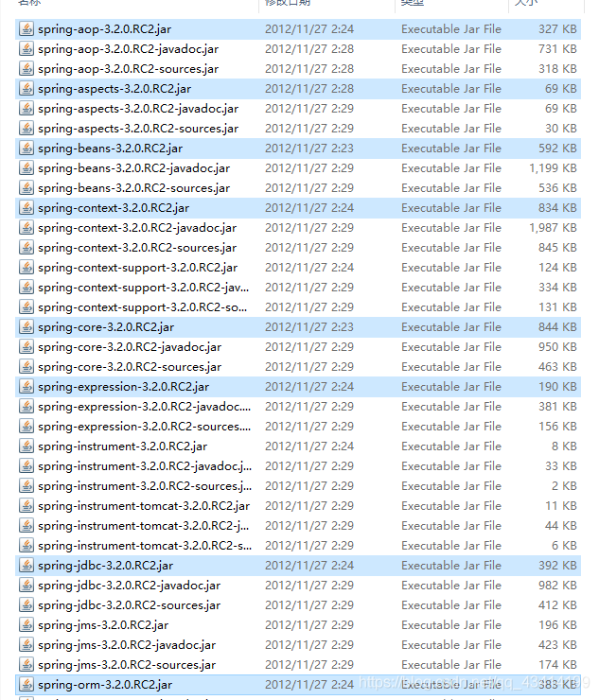Screen dimensions: 599x700
Task: Click the 196 KB size value
Action: pos(557,625)
